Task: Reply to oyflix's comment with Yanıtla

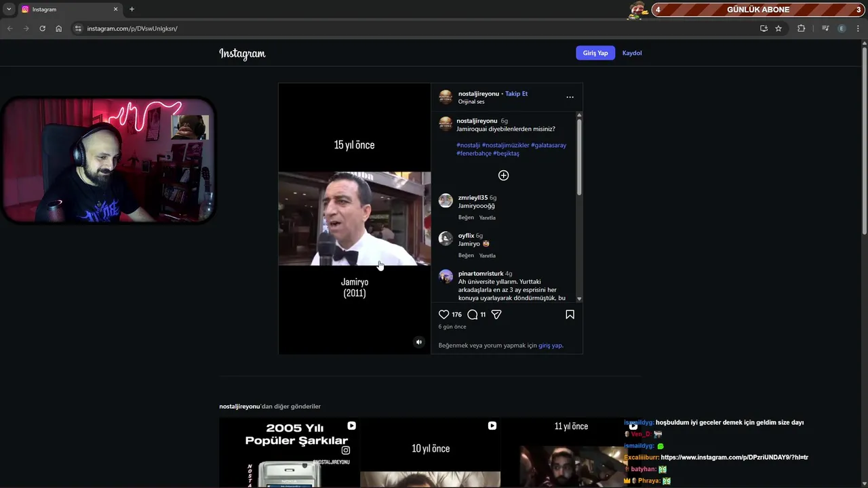Action: coord(487,256)
